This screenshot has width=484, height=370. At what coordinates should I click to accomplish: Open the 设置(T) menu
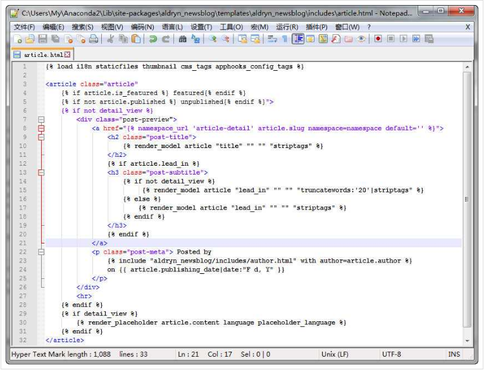[x=201, y=27]
